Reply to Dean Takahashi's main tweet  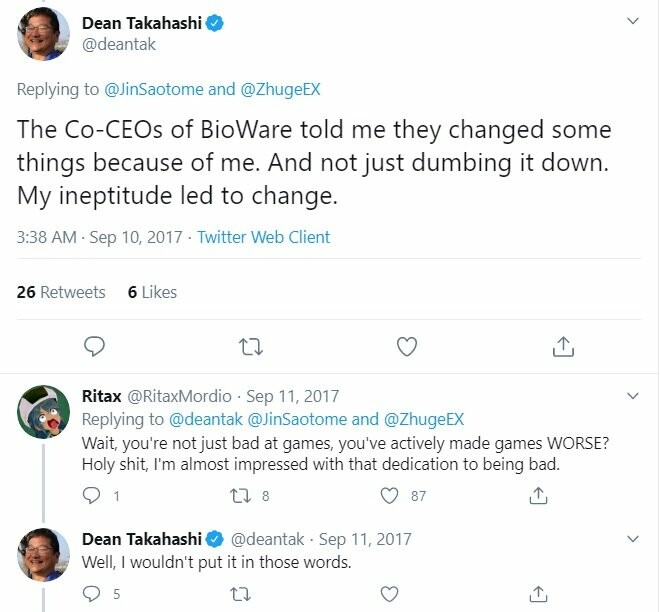coord(95,346)
